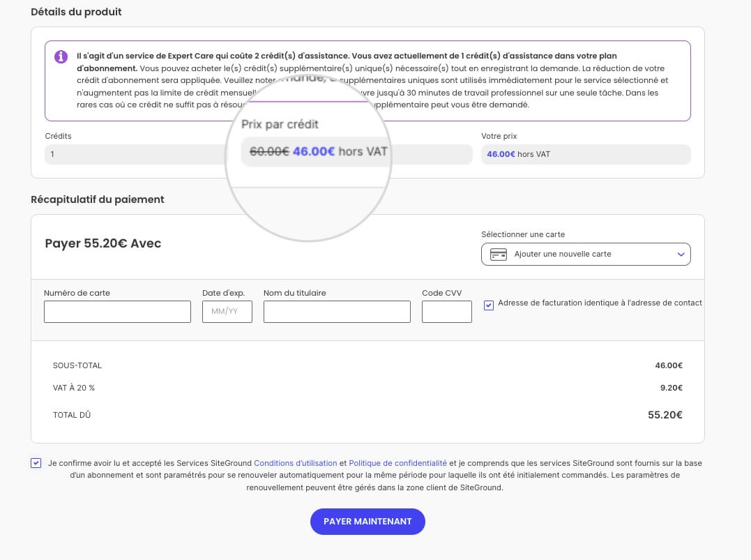The width and height of the screenshot is (751, 560).
Task: Click the purple info icon in the notice
Action: tap(61, 56)
